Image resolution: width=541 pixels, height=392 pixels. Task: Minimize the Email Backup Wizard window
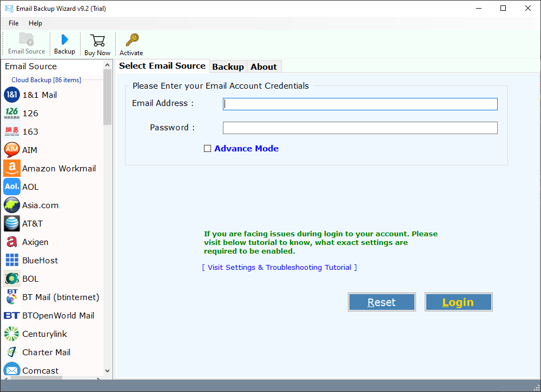tap(479, 8)
